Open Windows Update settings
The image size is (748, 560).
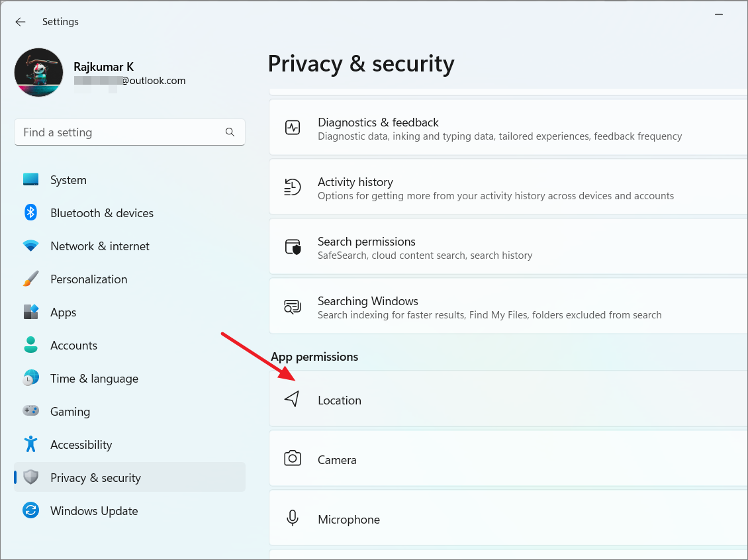[130, 510]
